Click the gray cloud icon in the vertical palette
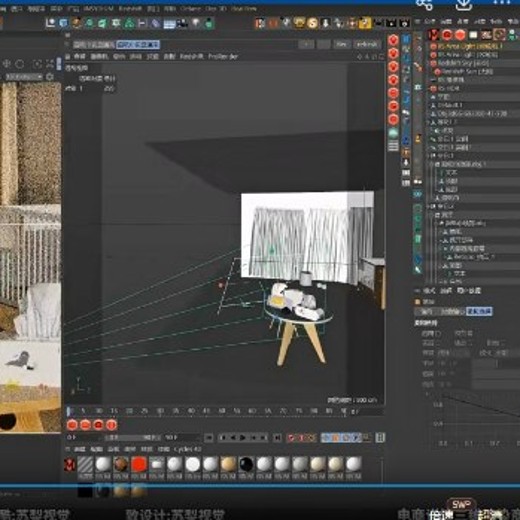520x520 pixels. (393, 133)
